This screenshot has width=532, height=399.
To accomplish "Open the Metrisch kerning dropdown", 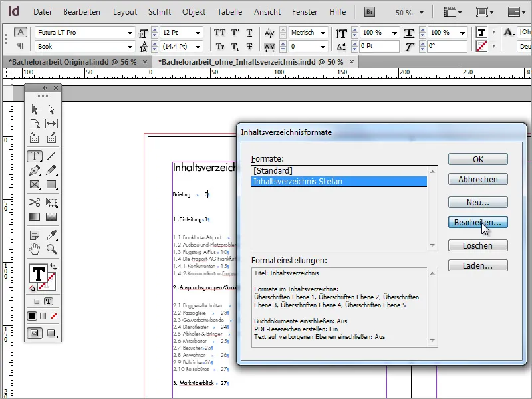I will click(x=323, y=33).
